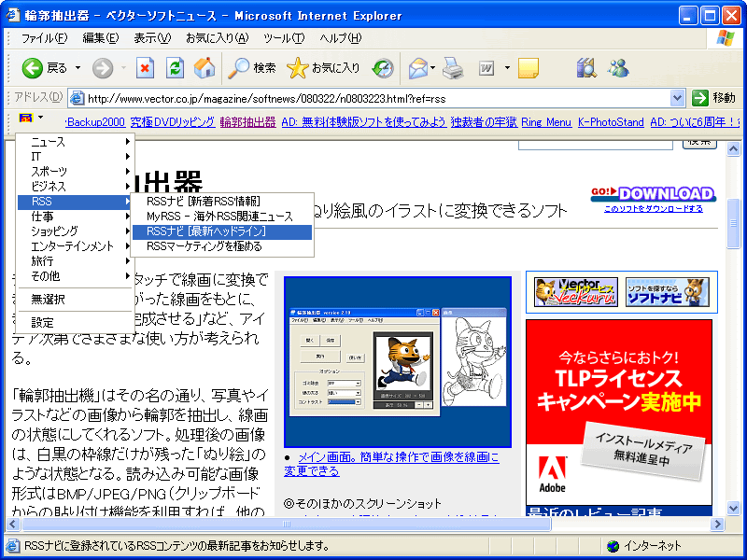Go to Home page icon
Screen dimensions: 747x560
coord(204,68)
